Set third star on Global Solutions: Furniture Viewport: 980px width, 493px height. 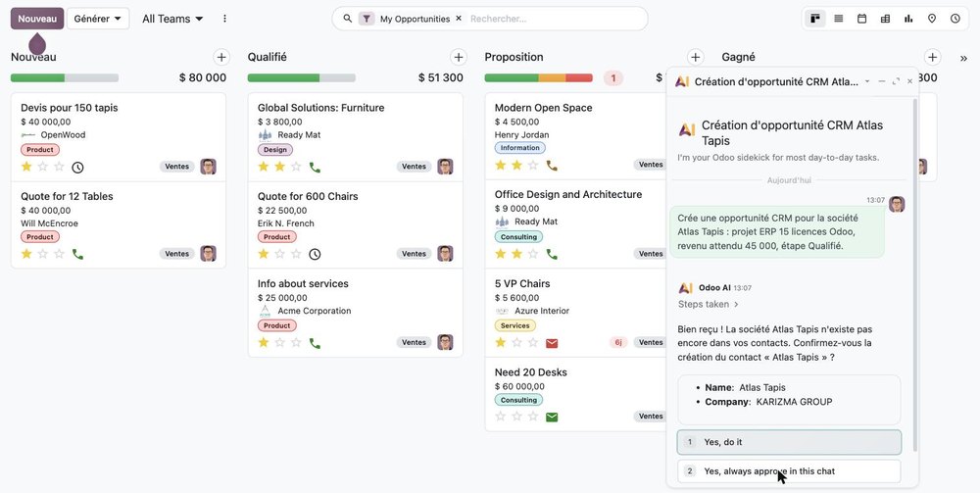[296, 167]
